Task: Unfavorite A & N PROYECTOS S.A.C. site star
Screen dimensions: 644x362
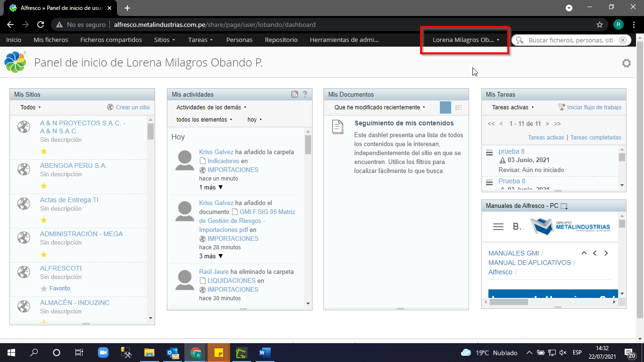Action: [x=44, y=151]
